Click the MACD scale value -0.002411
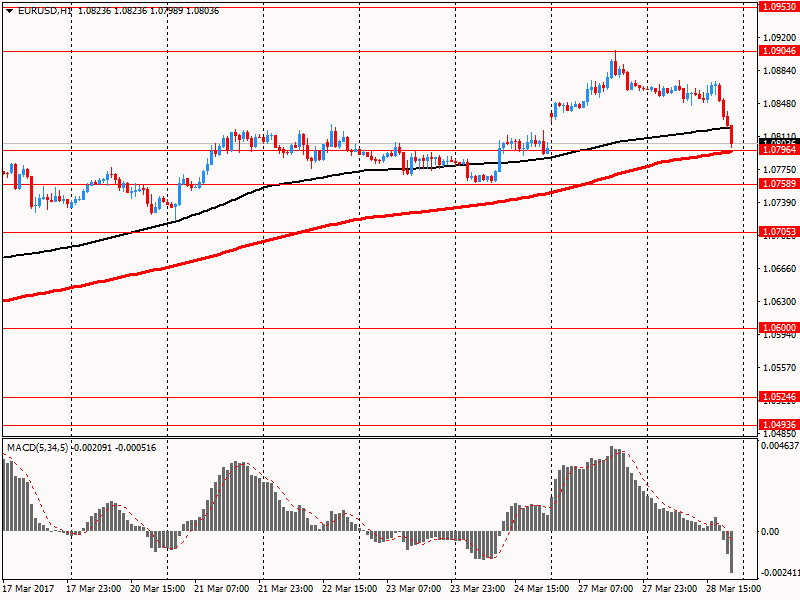800x600 pixels. 780,572
